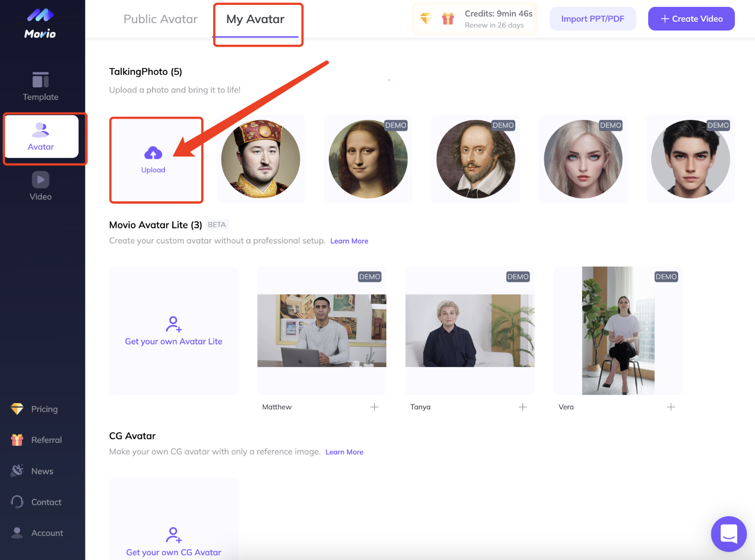Open the Template section in sidebar

coord(40,87)
